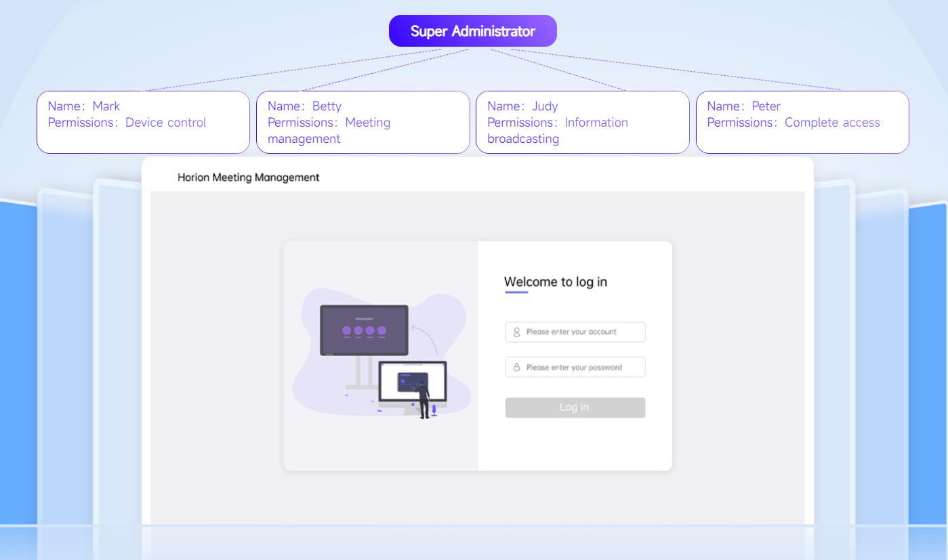Click the account person icon
948x560 pixels.
pos(516,332)
